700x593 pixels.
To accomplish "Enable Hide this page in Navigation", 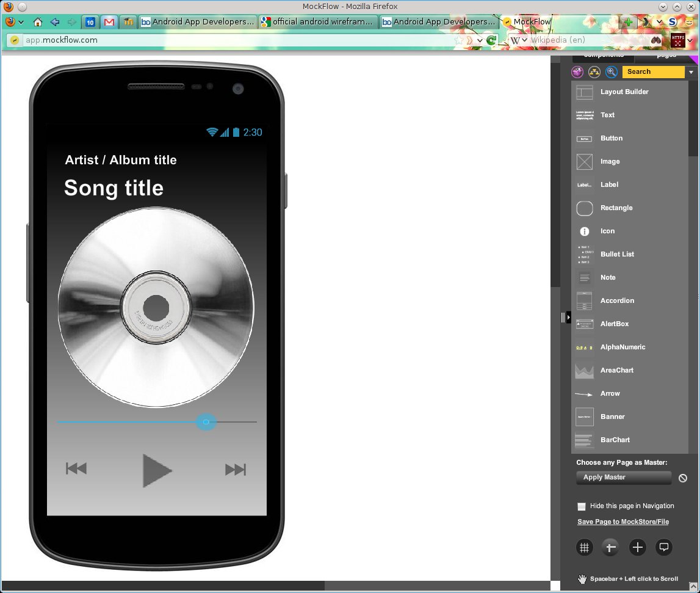I will (581, 506).
